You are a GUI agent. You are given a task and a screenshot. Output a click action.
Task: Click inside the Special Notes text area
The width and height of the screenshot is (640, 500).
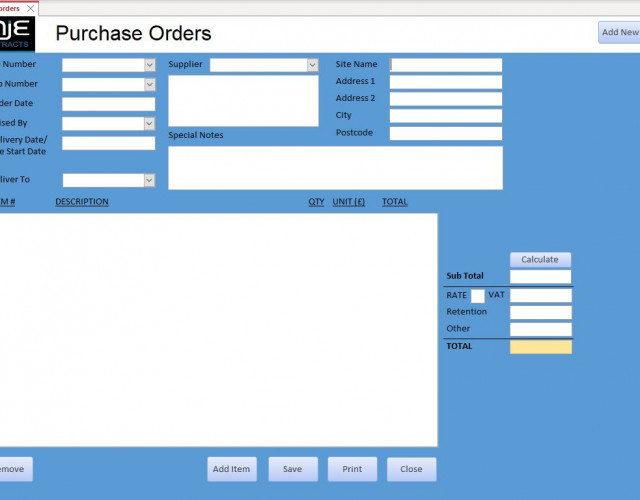point(335,168)
